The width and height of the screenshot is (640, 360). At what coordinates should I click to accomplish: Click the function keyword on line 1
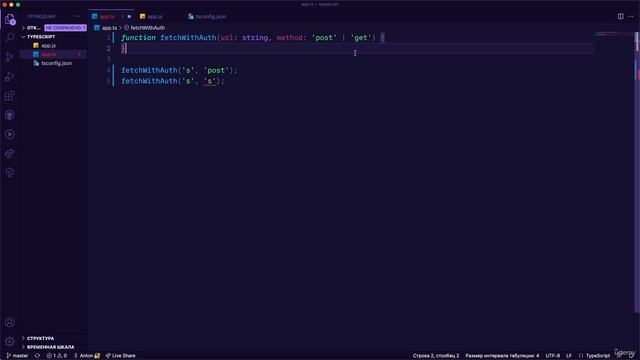[138, 38]
